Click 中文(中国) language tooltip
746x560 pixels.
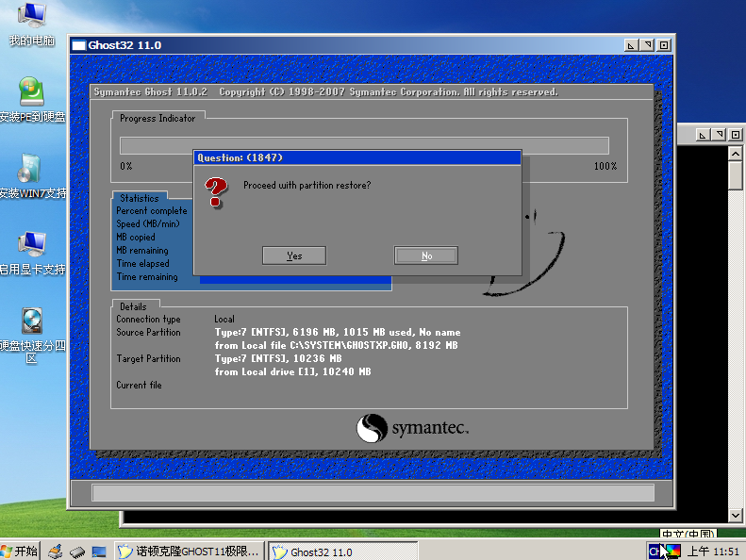click(x=688, y=534)
